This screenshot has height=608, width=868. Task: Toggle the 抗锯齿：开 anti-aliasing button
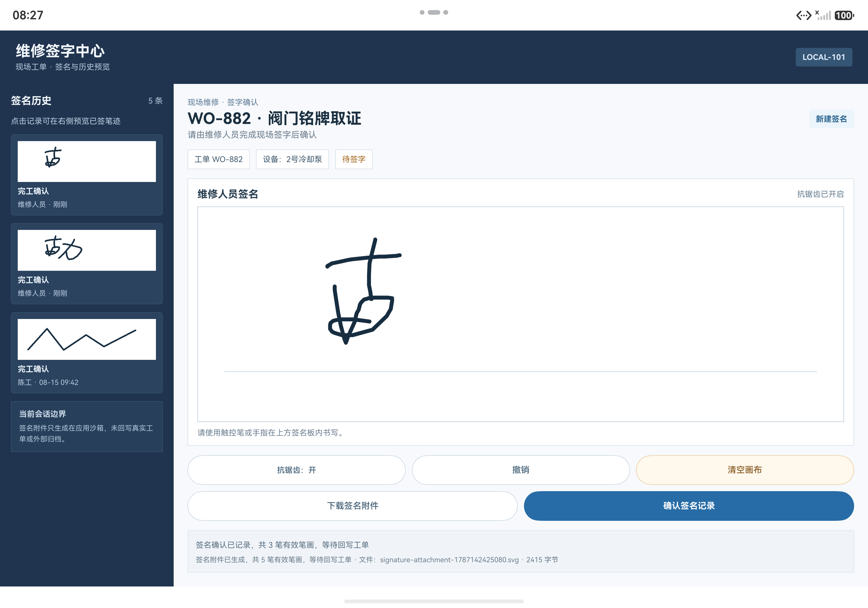(x=296, y=470)
